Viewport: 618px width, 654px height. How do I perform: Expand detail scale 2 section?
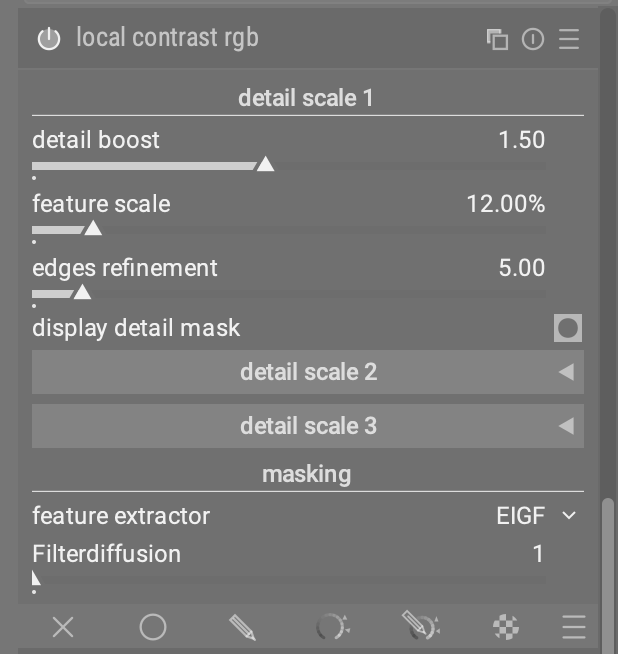[308, 372]
